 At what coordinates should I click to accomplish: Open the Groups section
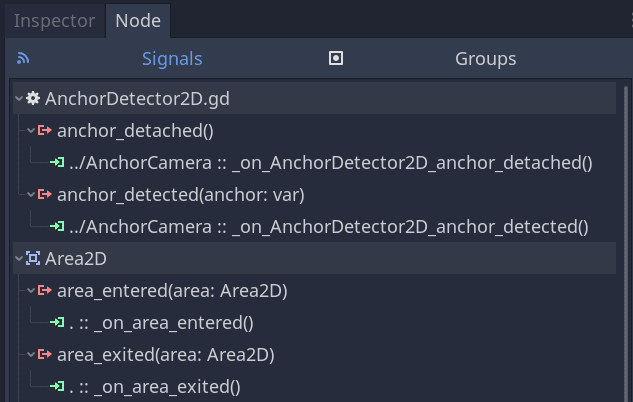[x=486, y=59]
